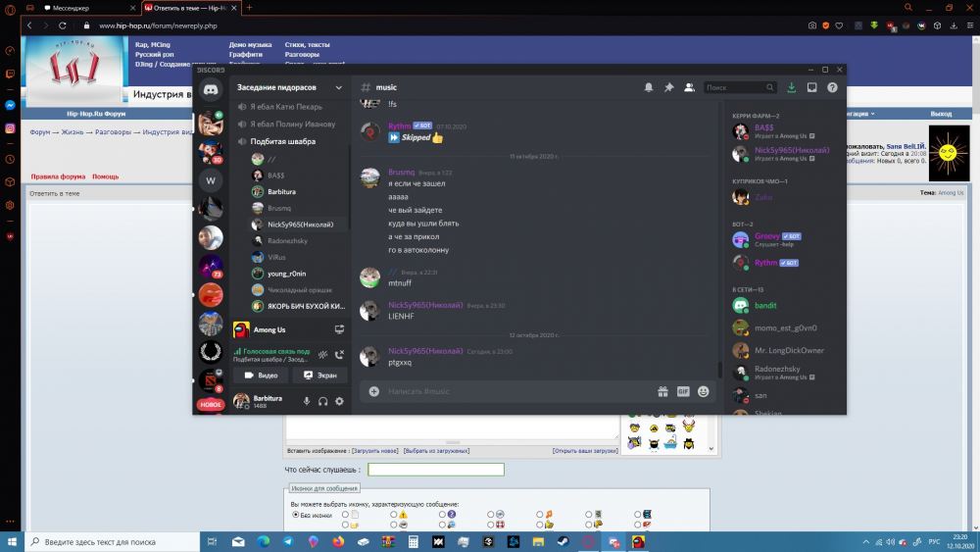
Task: Open the GIF picker in message bar
Action: point(683,391)
